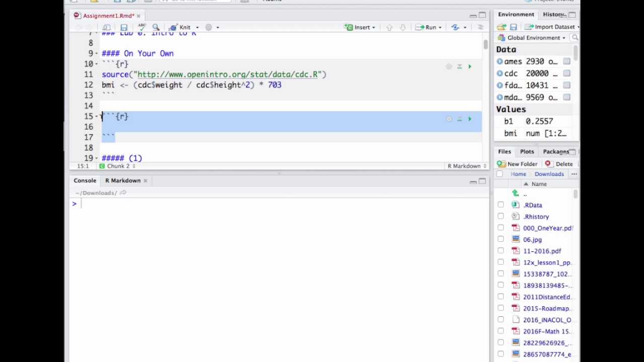
Task: Close the Assignment1.Rmd tab
Action: (138, 16)
